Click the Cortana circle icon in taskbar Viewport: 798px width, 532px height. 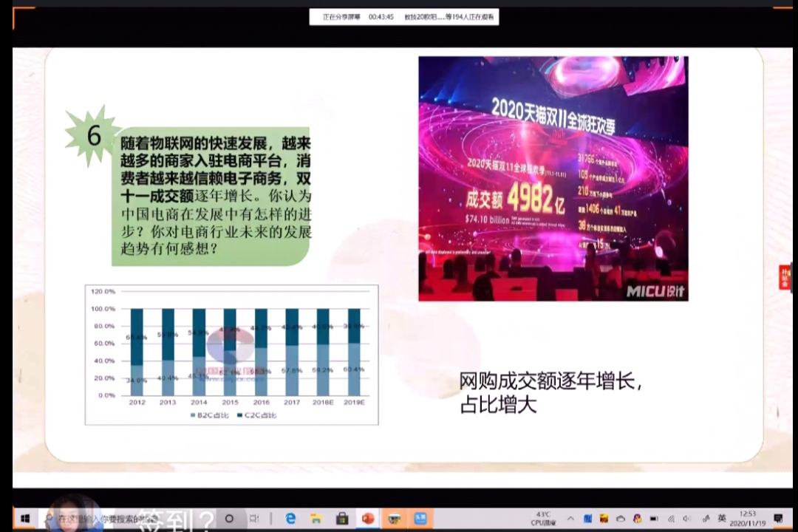229,518
